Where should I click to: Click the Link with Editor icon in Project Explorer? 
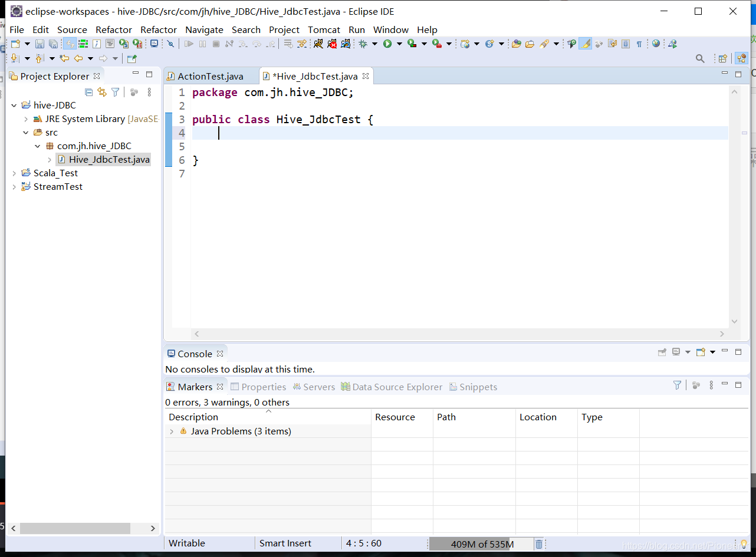(101, 93)
